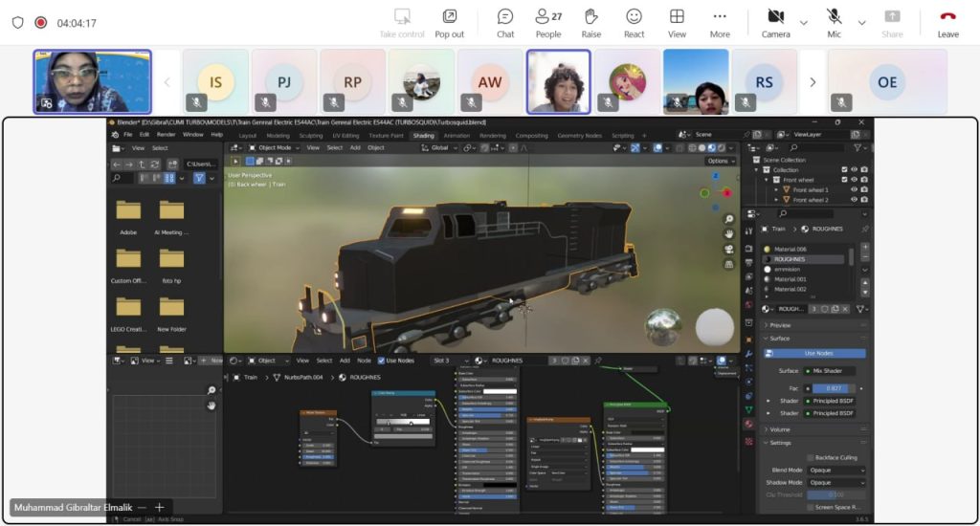Expand the Volume panel section
The height and width of the screenshot is (526, 980).
coord(781,429)
